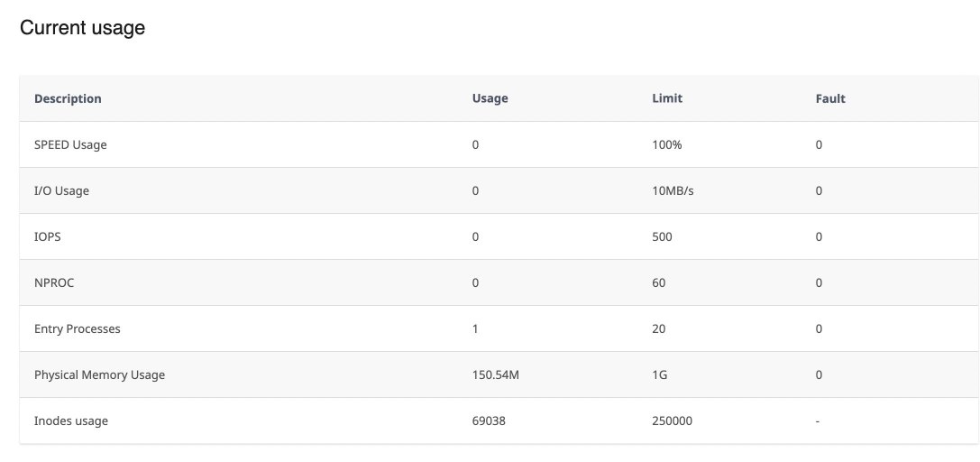Select the Limit column header
Screen dimensions: 980x462
(x=667, y=98)
